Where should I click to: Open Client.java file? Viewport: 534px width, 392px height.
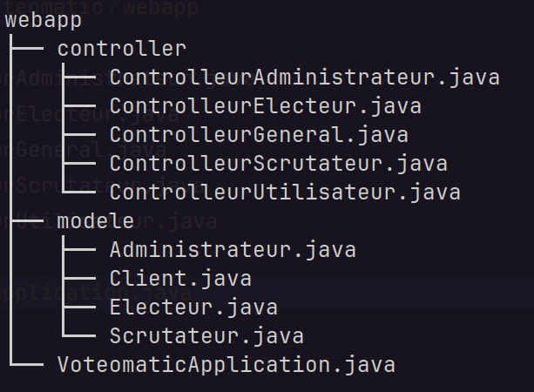[x=180, y=279]
